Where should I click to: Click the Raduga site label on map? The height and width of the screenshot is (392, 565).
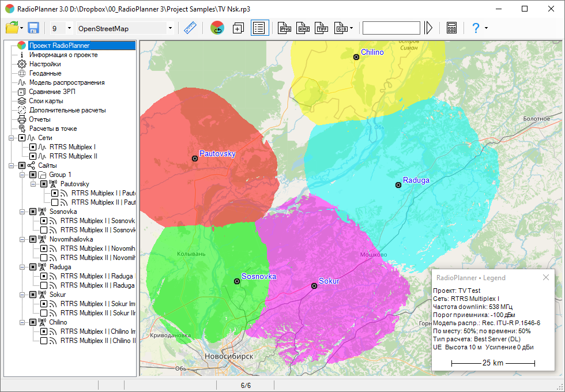click(416, 180)
